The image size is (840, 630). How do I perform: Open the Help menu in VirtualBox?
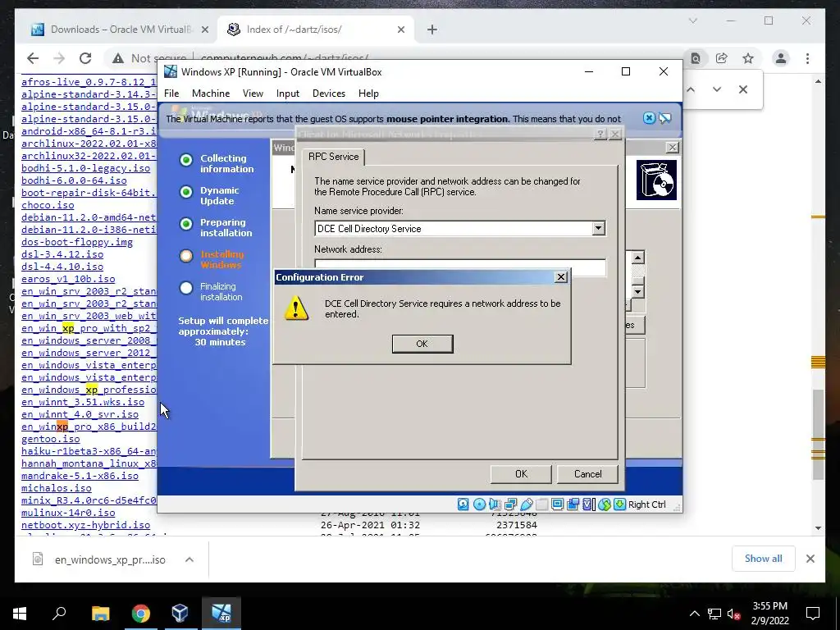coord(368,94)
